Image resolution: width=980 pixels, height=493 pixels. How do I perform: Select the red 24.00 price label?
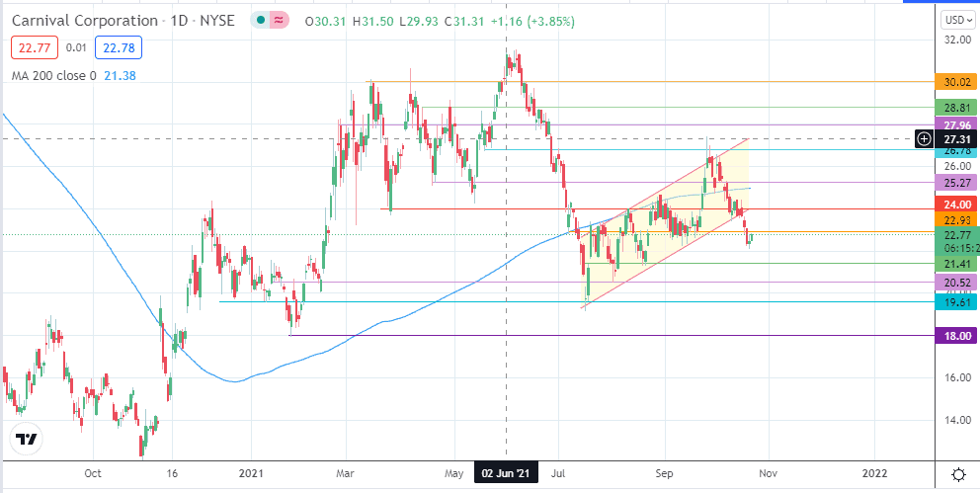tap(955, 205)
